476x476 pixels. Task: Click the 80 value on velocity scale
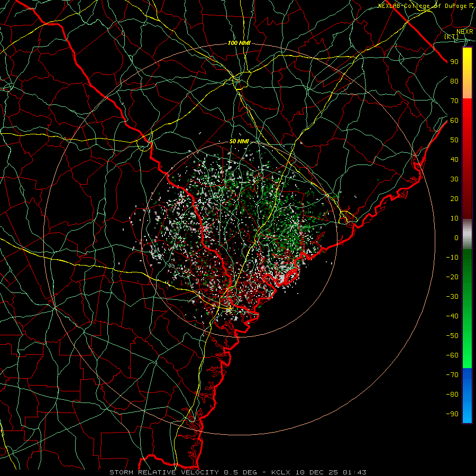(454, 81)
